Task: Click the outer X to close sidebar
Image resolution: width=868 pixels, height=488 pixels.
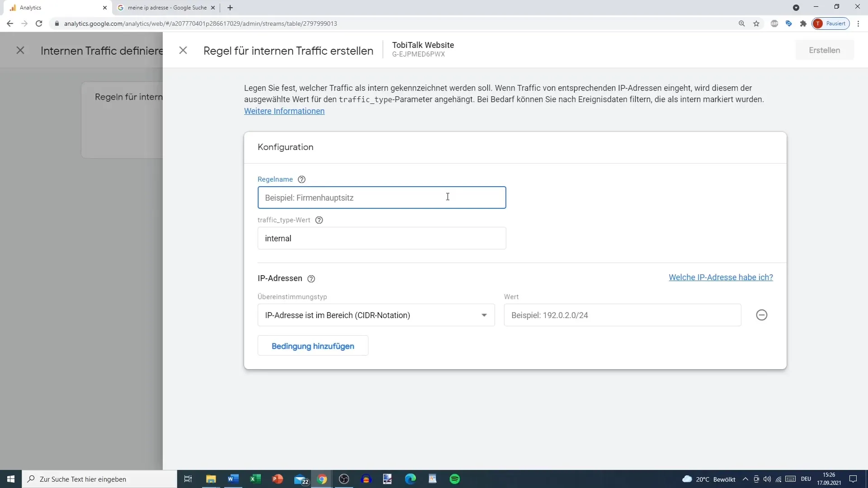Action: (x=20, y=50)
